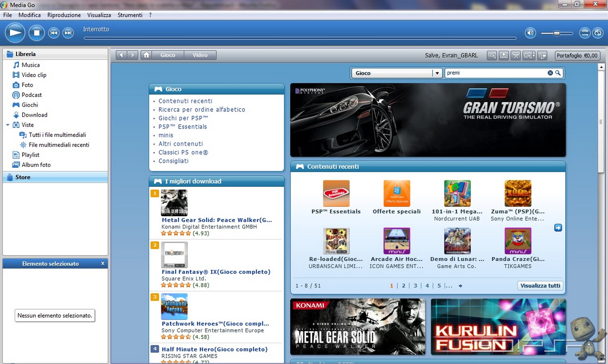Image resolution: width=608 pixels, height=364 pixels.
Task: Toggle shuffle playback icon
Action: pyautogui.click(x=585, y=33)
